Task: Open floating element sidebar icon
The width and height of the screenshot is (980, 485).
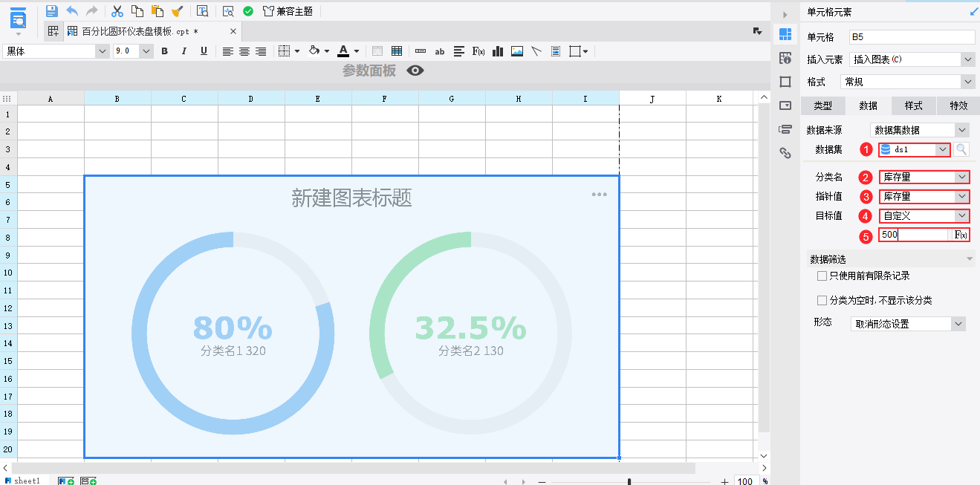Action: point(785,82)
